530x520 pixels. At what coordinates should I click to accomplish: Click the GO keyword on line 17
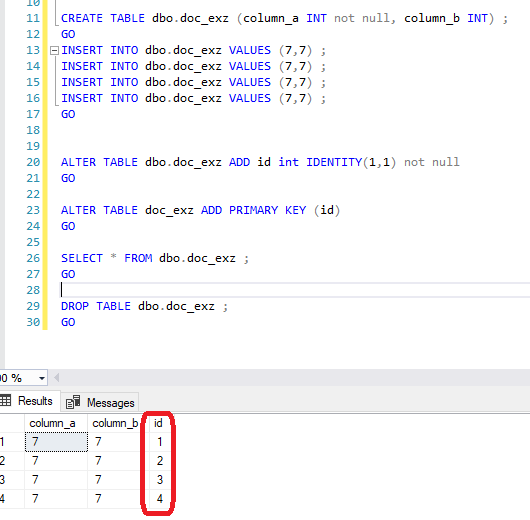tap(68, 114)
